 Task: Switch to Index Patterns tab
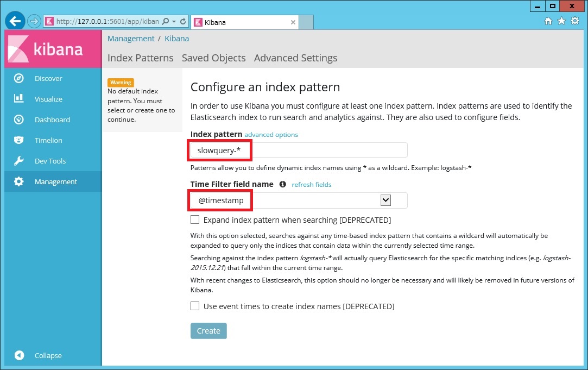(x=141, y=58)
